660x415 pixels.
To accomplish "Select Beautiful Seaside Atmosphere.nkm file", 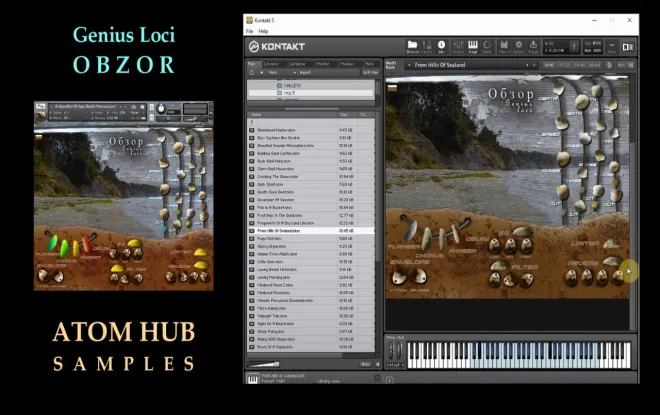I will click(310, 146).
